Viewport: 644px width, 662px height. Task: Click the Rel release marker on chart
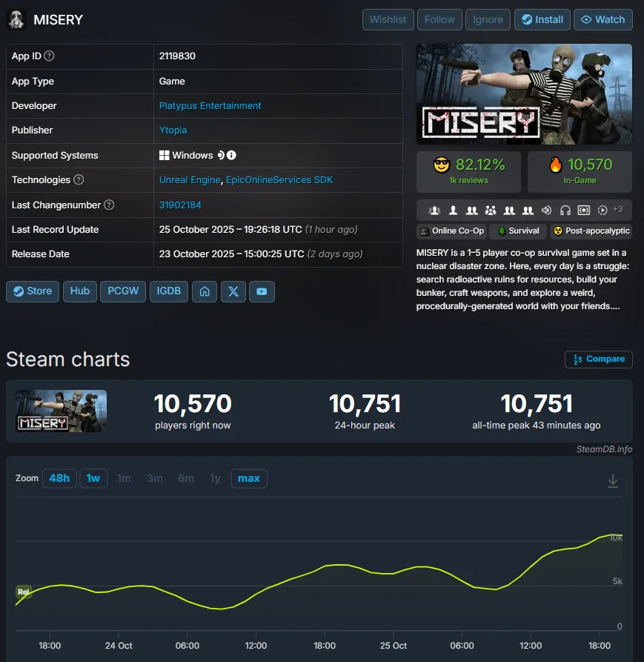tap(24, 592)
